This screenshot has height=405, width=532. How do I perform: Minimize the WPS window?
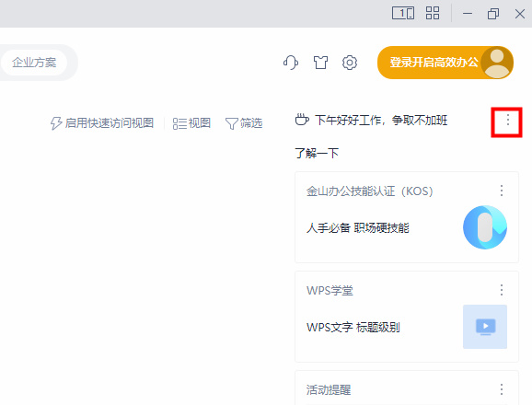click(468, 14)
